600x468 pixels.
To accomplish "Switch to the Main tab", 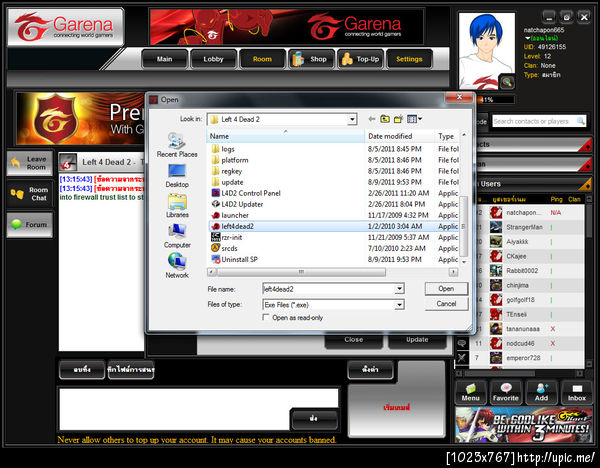I will tap(165, 59).
